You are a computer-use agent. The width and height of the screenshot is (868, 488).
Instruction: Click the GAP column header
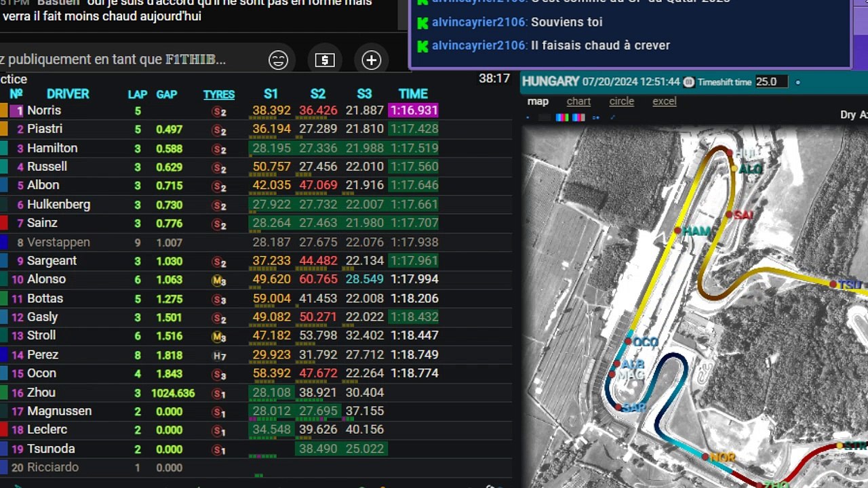[x=167, y=94]
